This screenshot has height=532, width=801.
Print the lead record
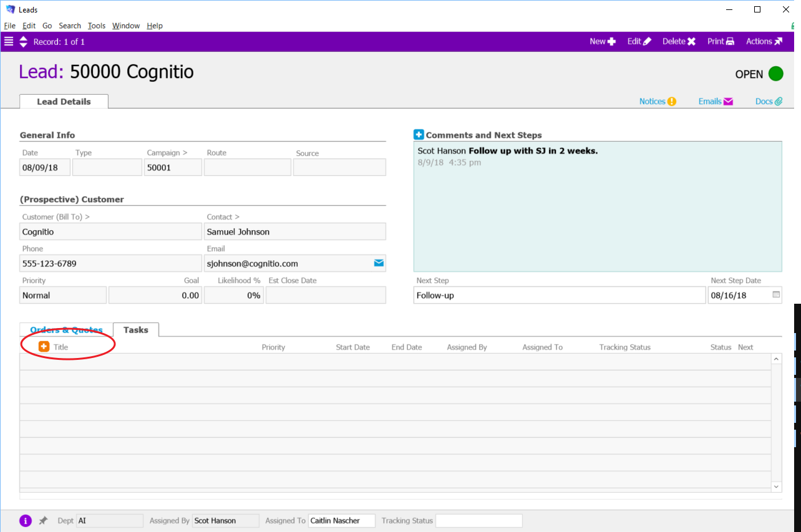(x=721, y=42)
